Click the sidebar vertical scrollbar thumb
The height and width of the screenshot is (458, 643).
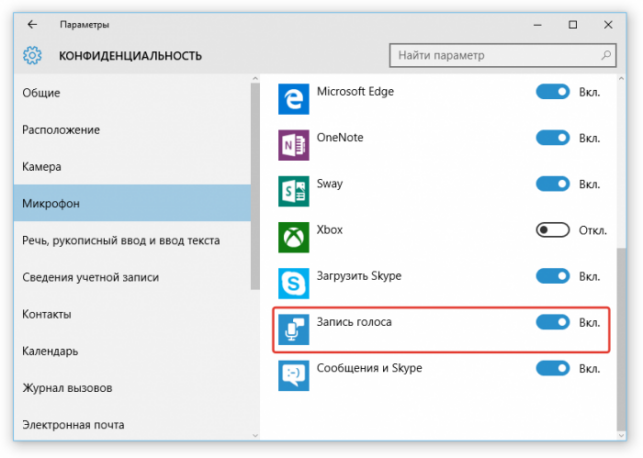coord(255,187)
